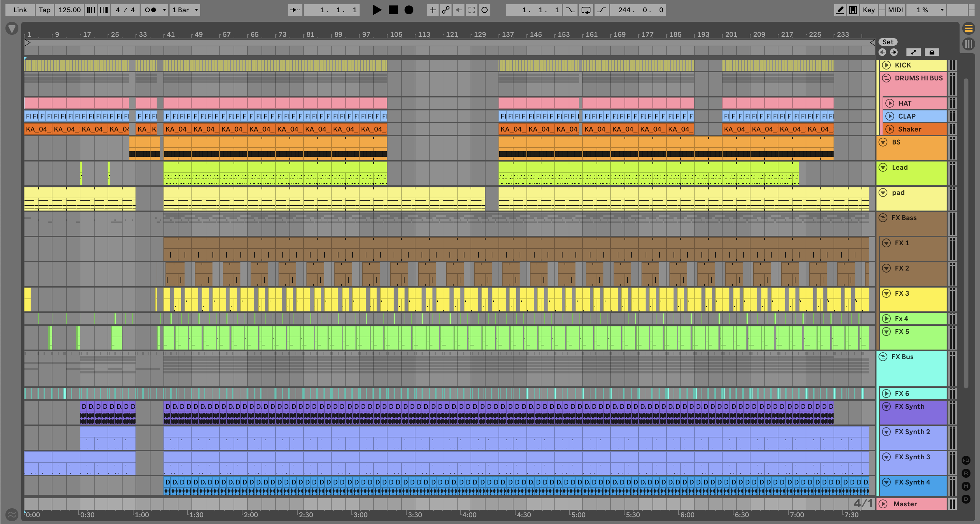
Task: Toggle computer MIDI keyboard icon
Action: click(x=853, y=10)
